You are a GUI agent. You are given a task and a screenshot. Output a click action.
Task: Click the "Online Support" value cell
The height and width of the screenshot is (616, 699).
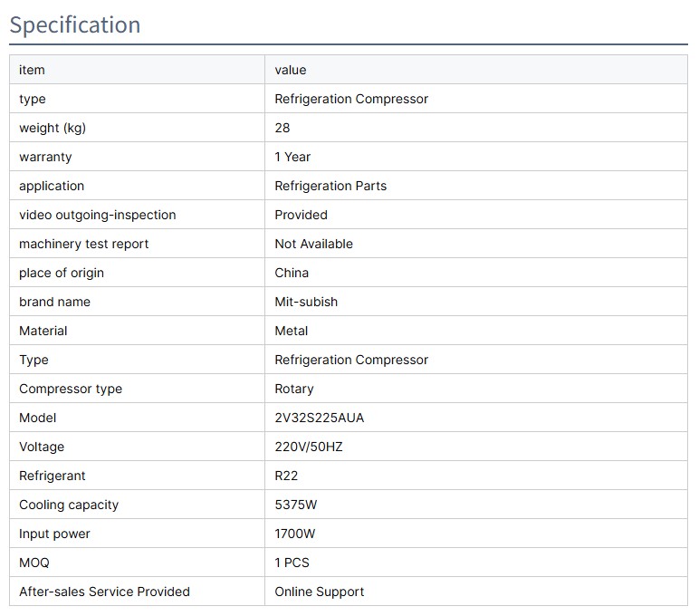[x=320, y=592]
